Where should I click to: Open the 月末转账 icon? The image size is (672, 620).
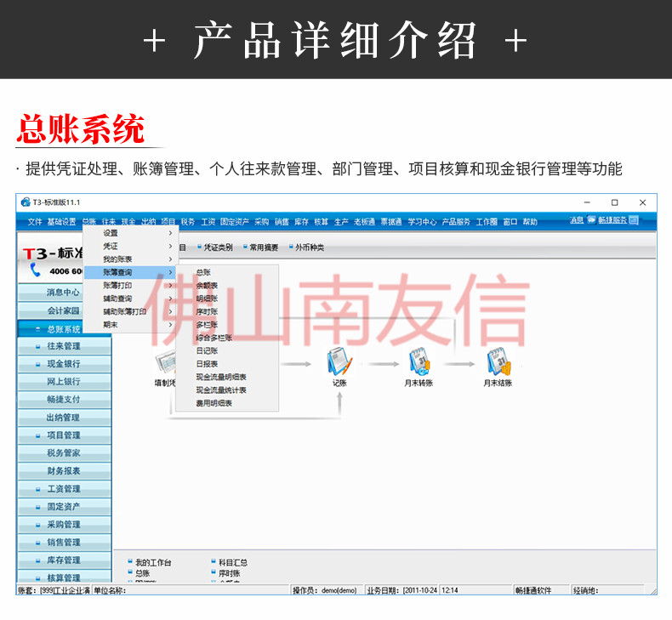point(419,362)
